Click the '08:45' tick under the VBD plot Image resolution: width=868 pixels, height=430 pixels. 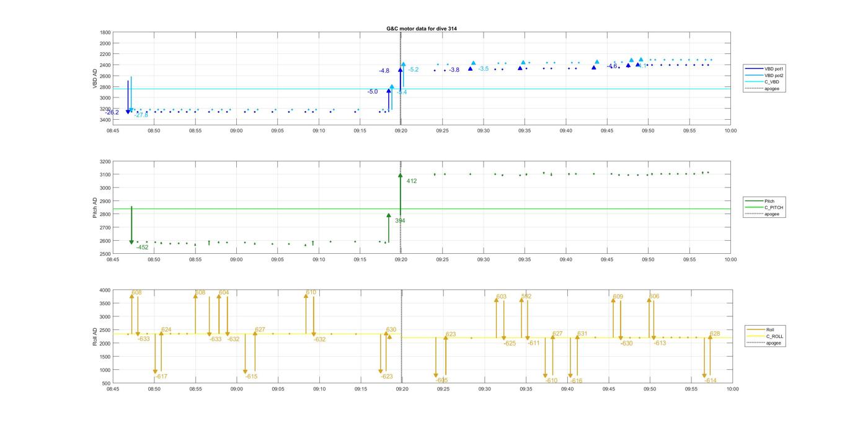(x=113, y=131)
